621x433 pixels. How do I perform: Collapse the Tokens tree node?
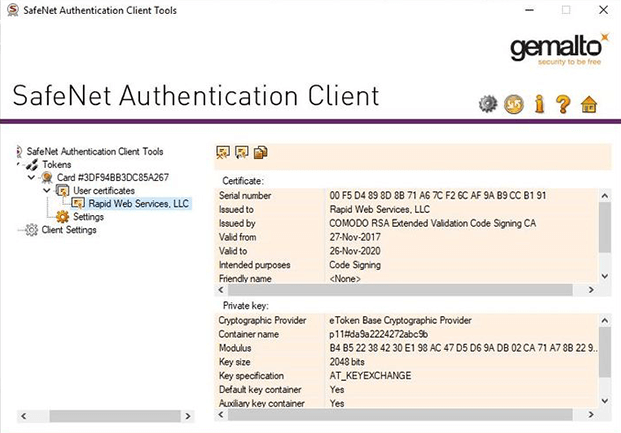pyautogui.click(x=18, y=164)
